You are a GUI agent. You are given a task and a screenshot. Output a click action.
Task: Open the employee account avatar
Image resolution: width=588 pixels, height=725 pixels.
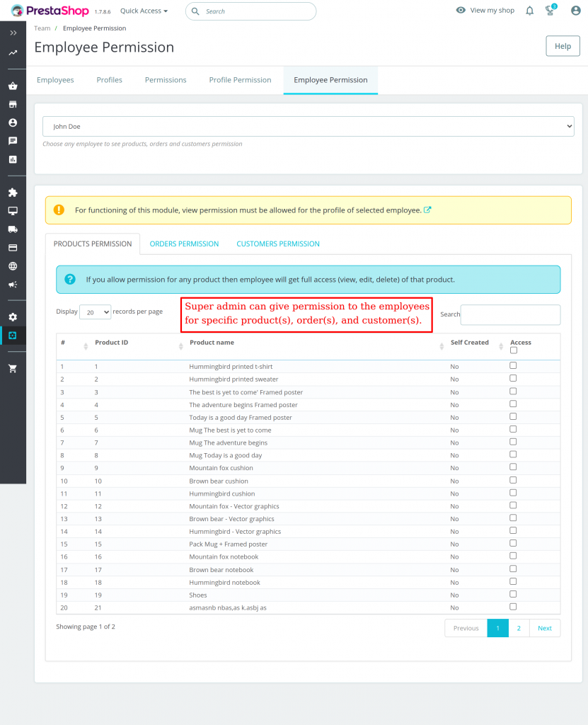(575, 11)
